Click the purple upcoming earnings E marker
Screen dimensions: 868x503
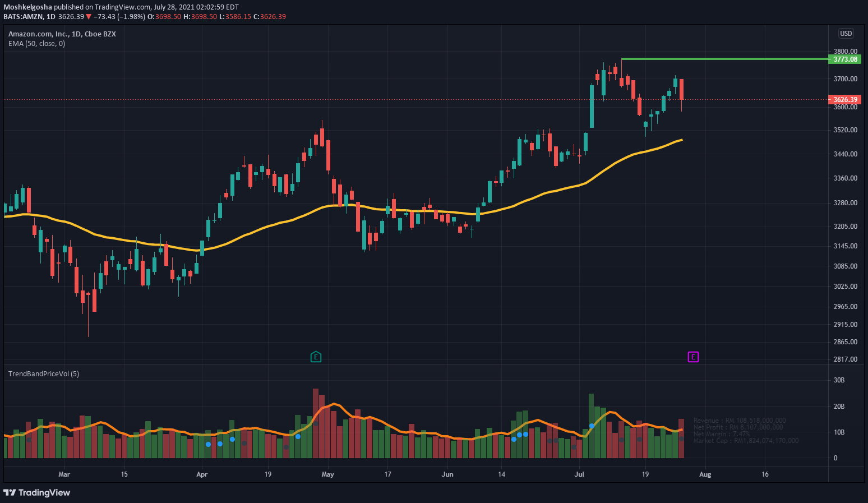pos(693,357)
